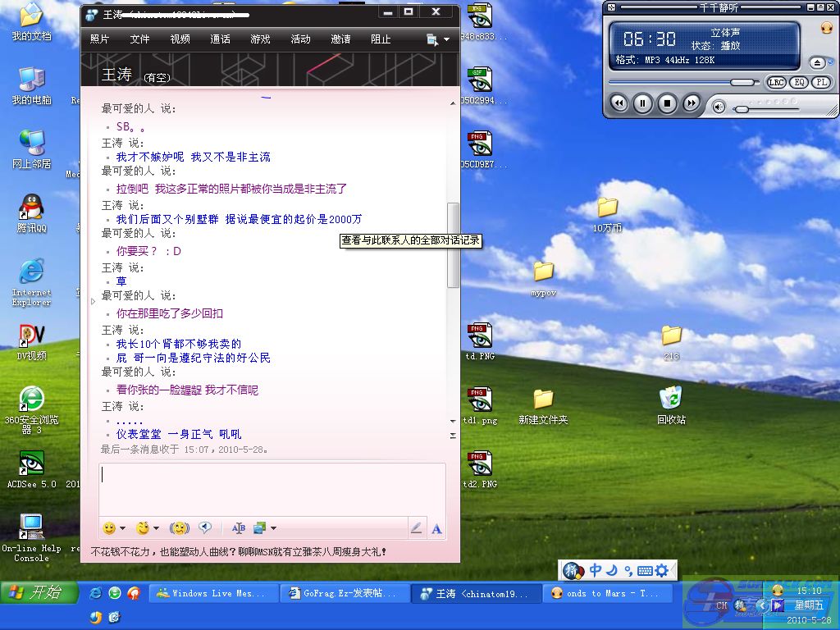Image resolution: width=840 pixels, height=630 pixels.
Task: Mute the TTPlayer volume speaker
Action: pos(719,107)
